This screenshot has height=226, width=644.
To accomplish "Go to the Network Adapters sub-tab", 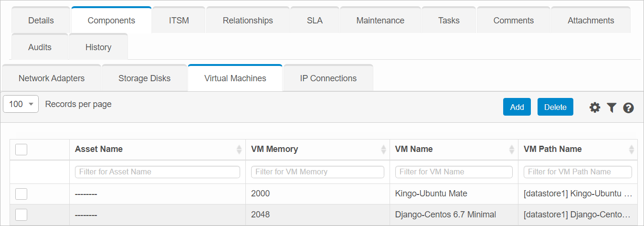I will point(52,78).
